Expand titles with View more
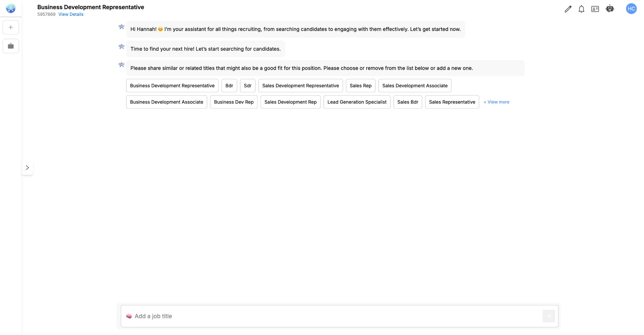 [x=496, y=102]
